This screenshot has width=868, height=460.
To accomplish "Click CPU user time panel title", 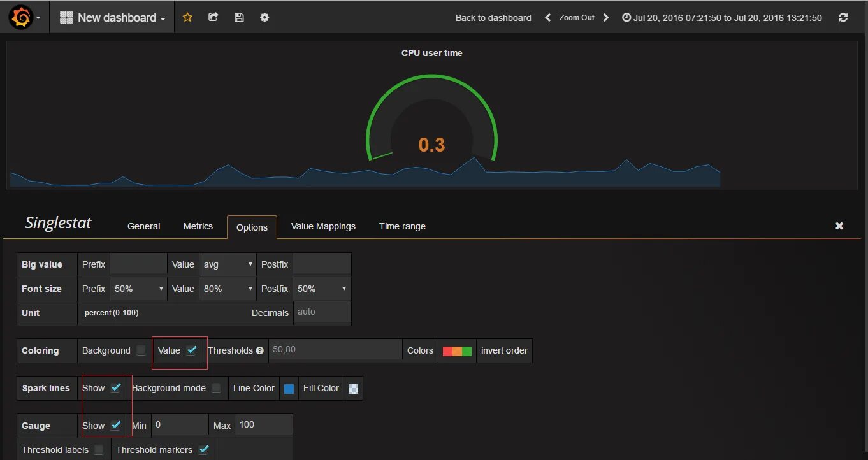I will pos(431,53).
